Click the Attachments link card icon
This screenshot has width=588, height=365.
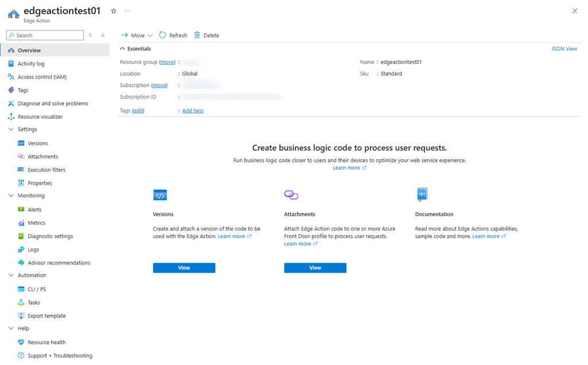click(291, 195)
